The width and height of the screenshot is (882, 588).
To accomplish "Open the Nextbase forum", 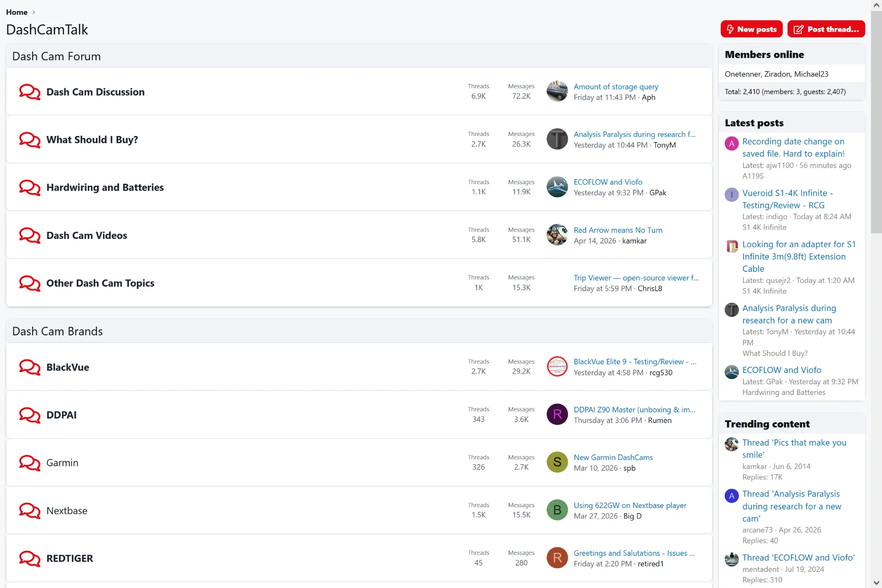I will click(67, 510).
